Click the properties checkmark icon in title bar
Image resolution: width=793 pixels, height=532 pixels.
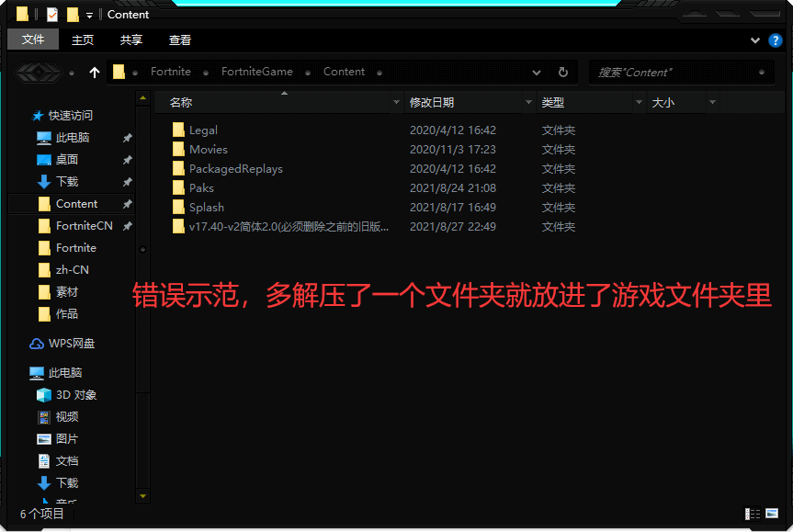pos(52,15)
